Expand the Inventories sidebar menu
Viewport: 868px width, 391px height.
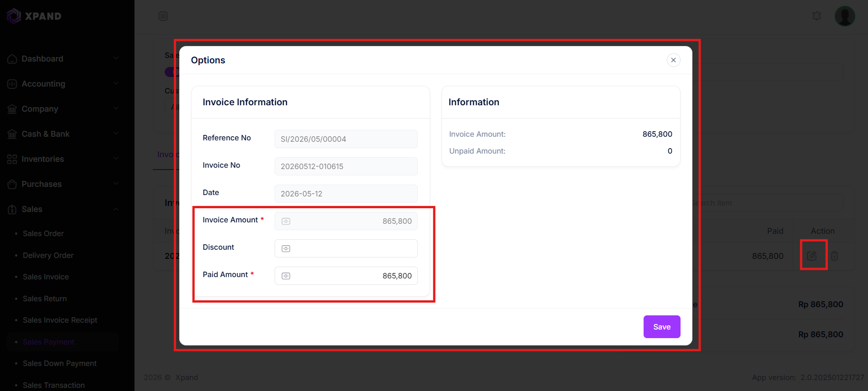[x=63, y=159]
